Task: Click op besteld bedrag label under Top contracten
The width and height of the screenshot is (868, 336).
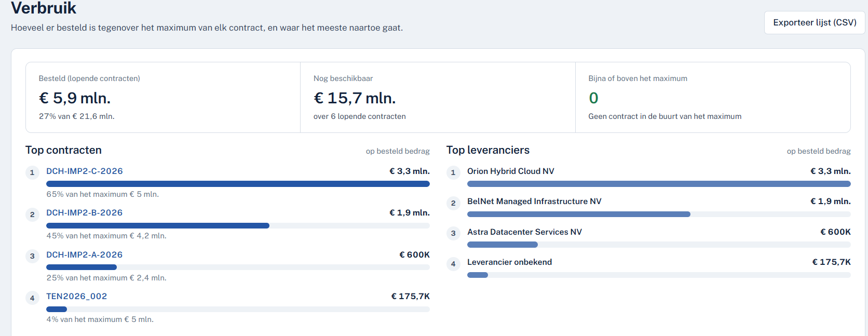Action: coord(398,151)
